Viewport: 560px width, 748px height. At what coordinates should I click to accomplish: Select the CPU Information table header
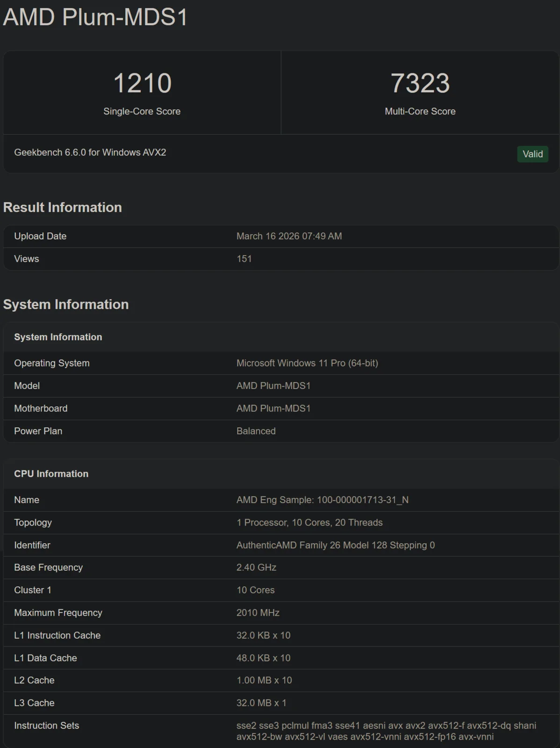[x=51, y=474]
